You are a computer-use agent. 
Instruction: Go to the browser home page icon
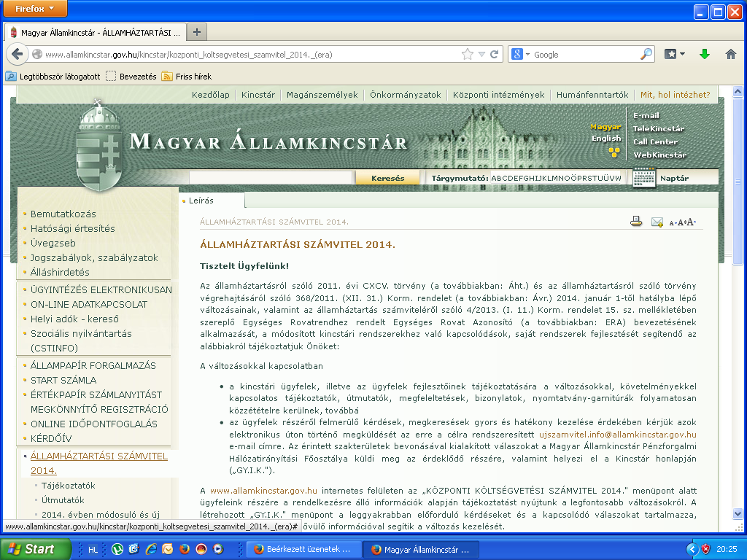(x=731, y=54)
